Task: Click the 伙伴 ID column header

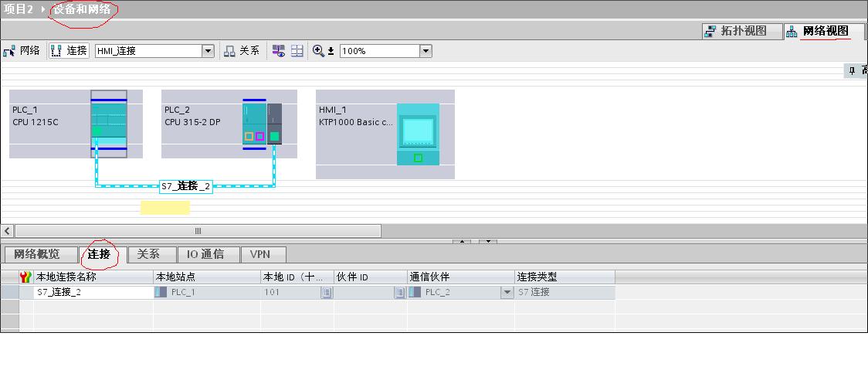Action: (x=371, y=277)
